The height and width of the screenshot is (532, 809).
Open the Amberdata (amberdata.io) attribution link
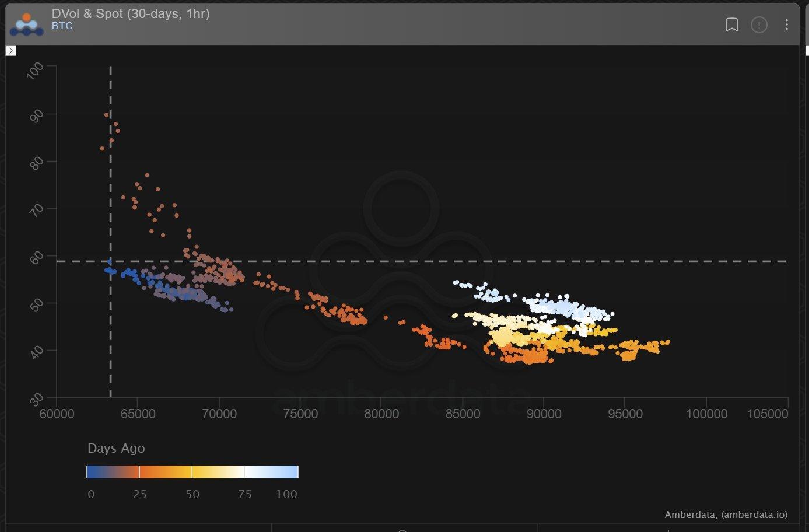point(726,514)
